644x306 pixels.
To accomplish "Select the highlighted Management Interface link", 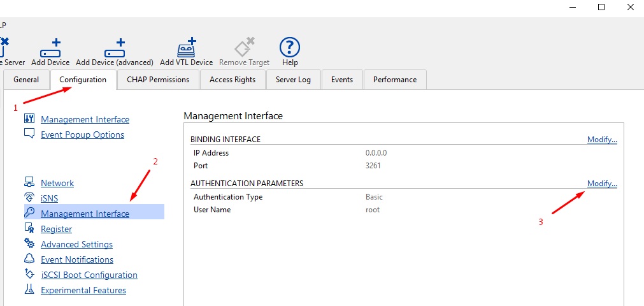I will [85, 214].
